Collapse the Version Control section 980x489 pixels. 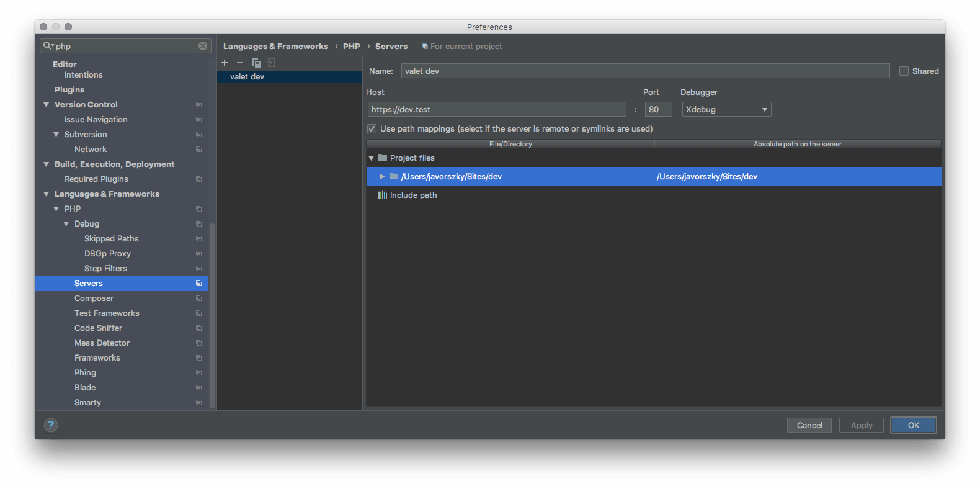[x=46, y=105]
